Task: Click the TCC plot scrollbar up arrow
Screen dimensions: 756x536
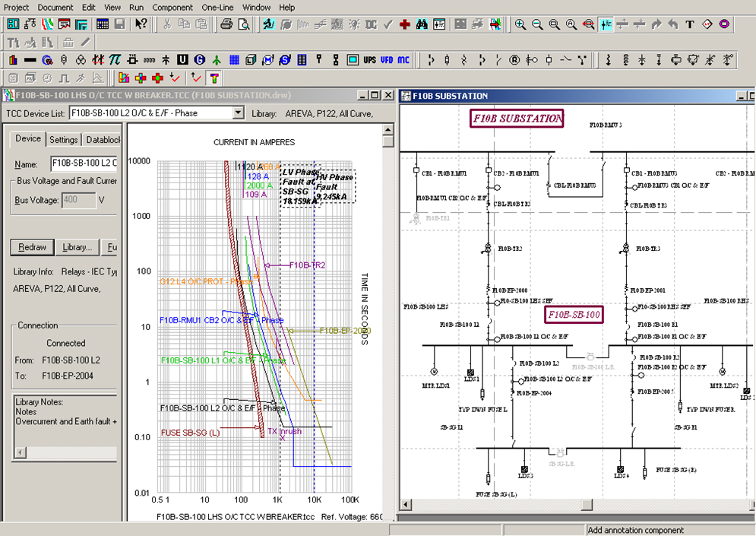Action: 387,130
